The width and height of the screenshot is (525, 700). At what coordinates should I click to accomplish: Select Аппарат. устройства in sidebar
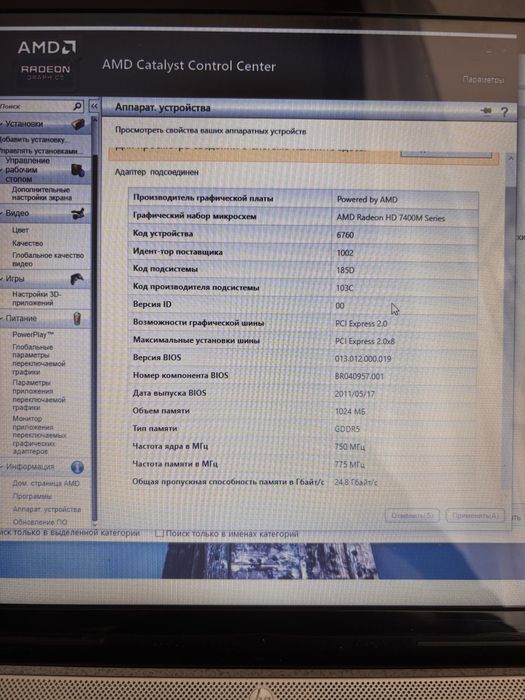[x=47, y=509]
